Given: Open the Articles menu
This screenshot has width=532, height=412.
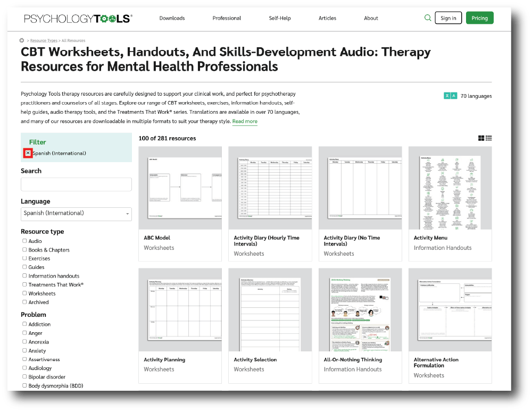Looking at the screenshot, I should coord(327,18).
